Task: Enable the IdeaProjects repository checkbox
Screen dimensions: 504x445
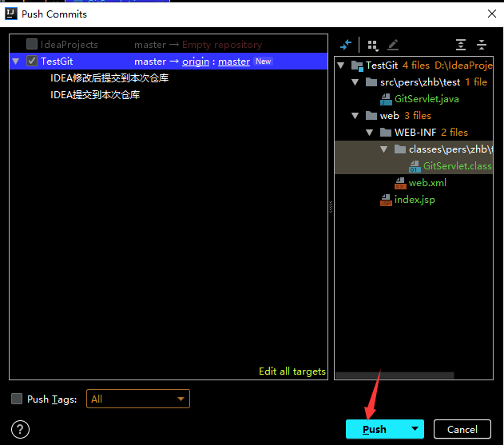Action: click(x=32, y=44)
